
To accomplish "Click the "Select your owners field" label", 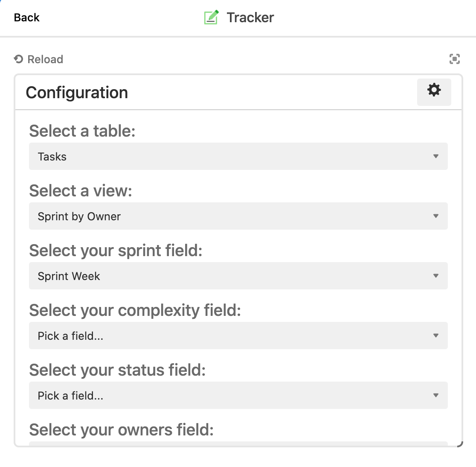I will tap(121, 430).
